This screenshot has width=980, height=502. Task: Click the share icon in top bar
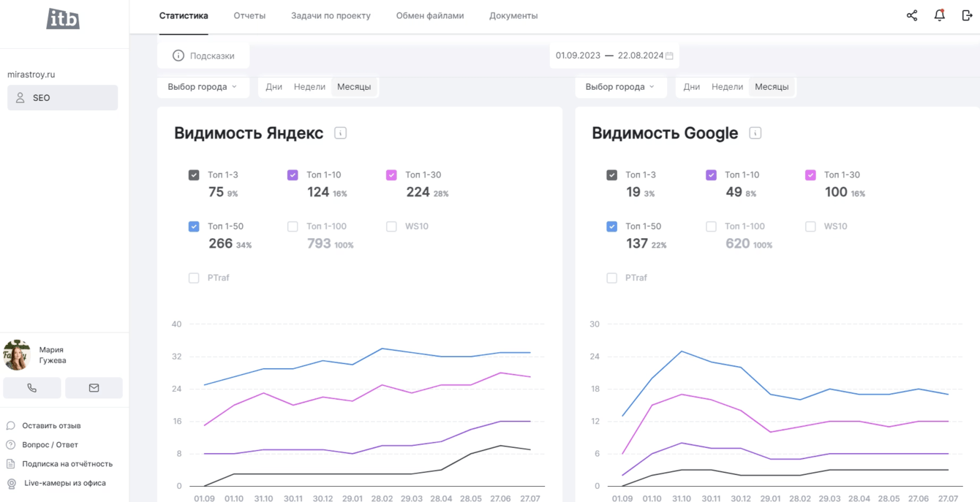(912, 15)
